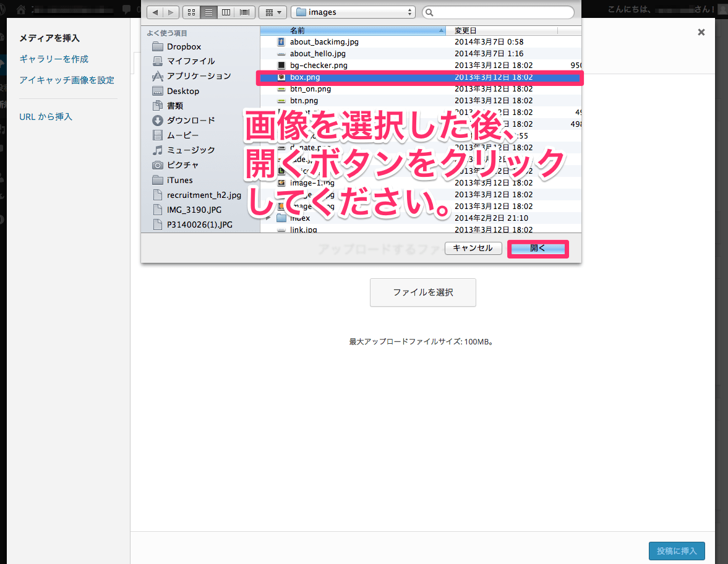Go back with the left arrow button
The width and height of the screenshot is (728, 564).
(155, 12)
